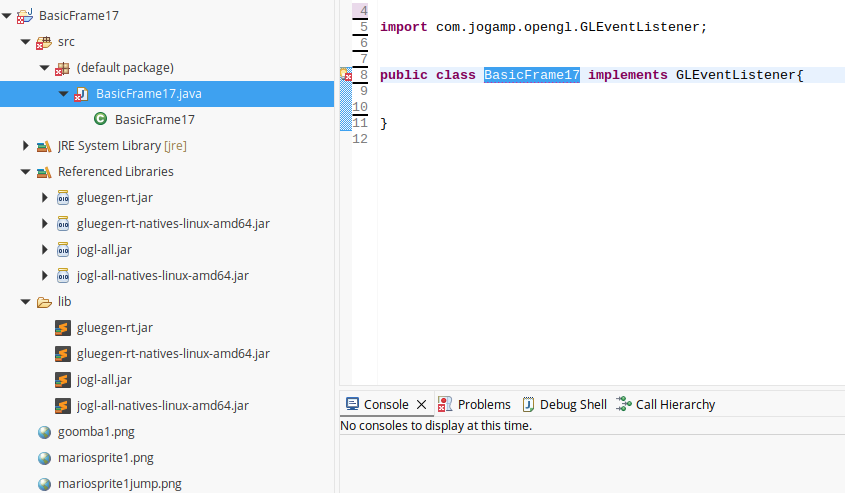The image size is (845, 493).
Task: Click the BasicFrame17 project icon
Action: pos(25,16)
